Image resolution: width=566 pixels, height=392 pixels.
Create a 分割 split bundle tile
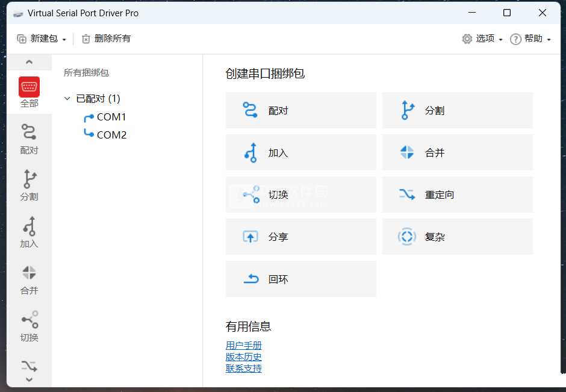[x=458, y=110]
